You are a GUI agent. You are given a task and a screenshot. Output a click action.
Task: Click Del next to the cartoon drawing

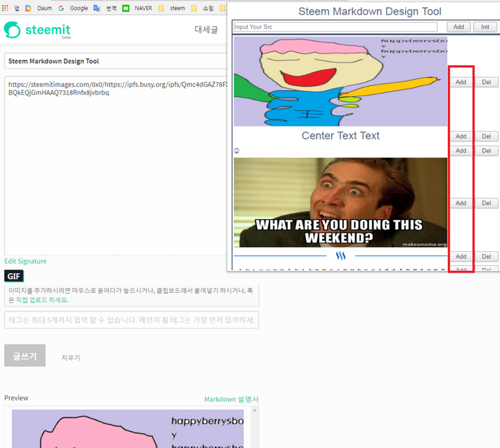pyautogui.click(x=486, y=82)
